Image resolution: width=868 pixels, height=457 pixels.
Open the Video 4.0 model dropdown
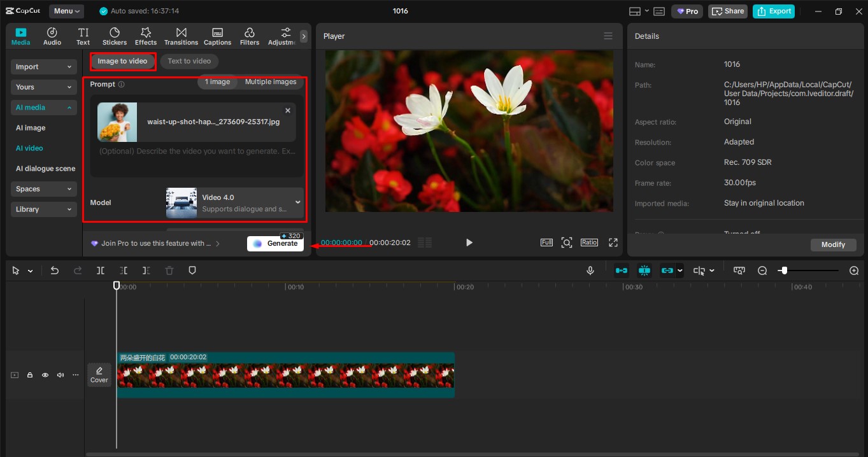tap(297, 202)
